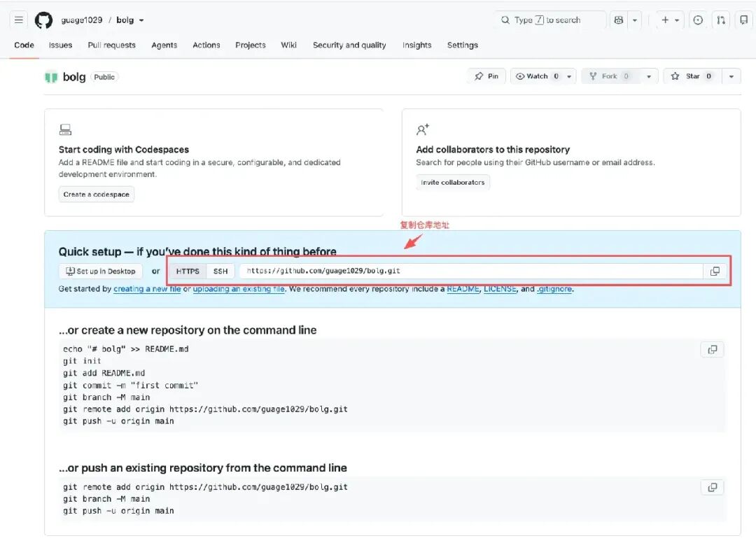Go to GitHub home via Octocat logo
The width and height of the screenshot is (756, 543).
[43, 20]
